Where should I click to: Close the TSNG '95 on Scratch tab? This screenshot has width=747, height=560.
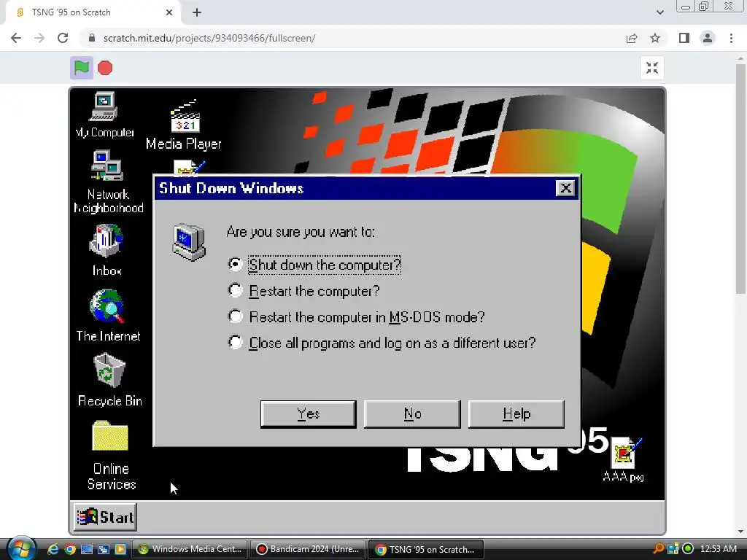coord(169,12)
